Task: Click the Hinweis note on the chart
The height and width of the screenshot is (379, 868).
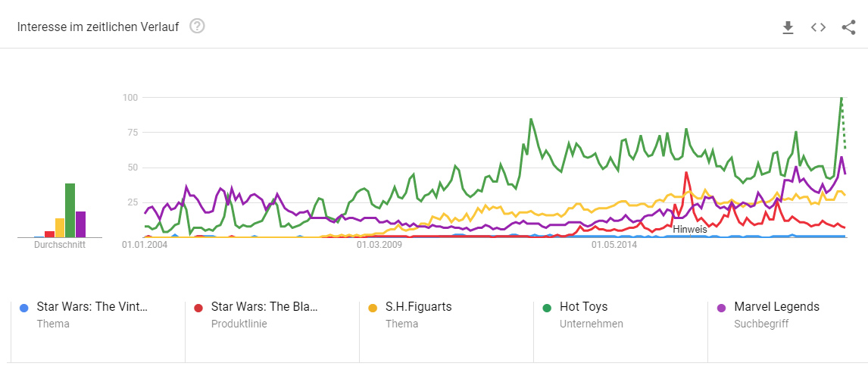Action: pos(689,228)
